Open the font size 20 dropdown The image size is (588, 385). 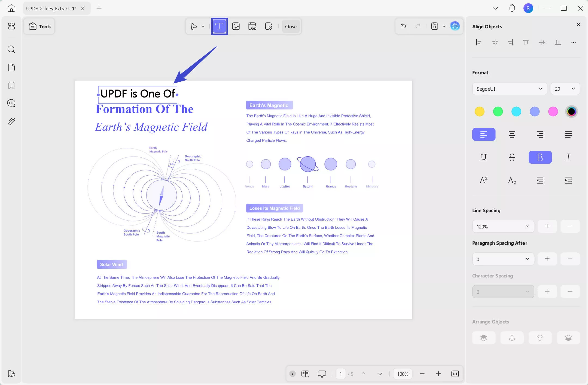pos(565,89)
